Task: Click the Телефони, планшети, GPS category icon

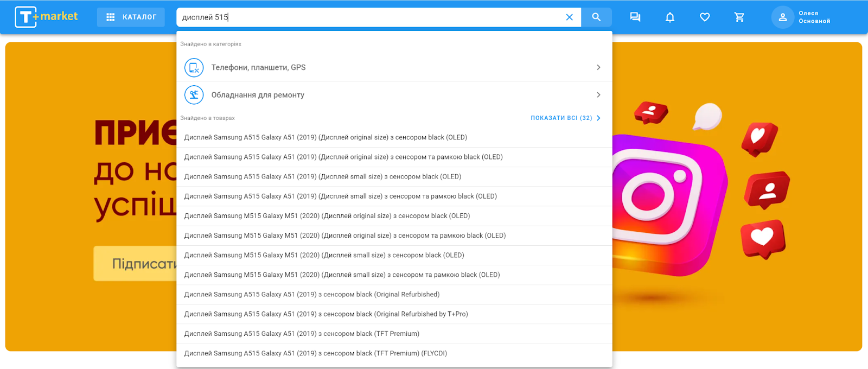Action: [x=194, y=67]
